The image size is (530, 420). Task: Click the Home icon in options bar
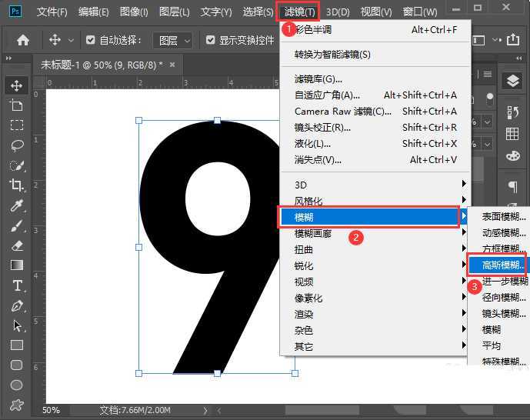(23, 40)
